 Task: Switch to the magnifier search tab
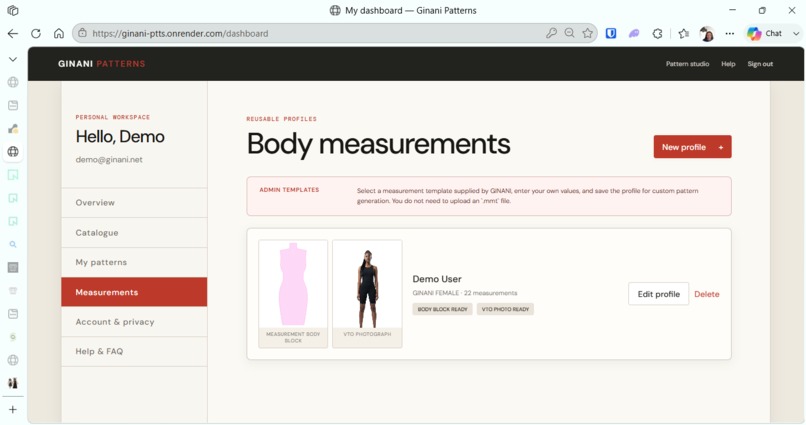click(13, 245)
